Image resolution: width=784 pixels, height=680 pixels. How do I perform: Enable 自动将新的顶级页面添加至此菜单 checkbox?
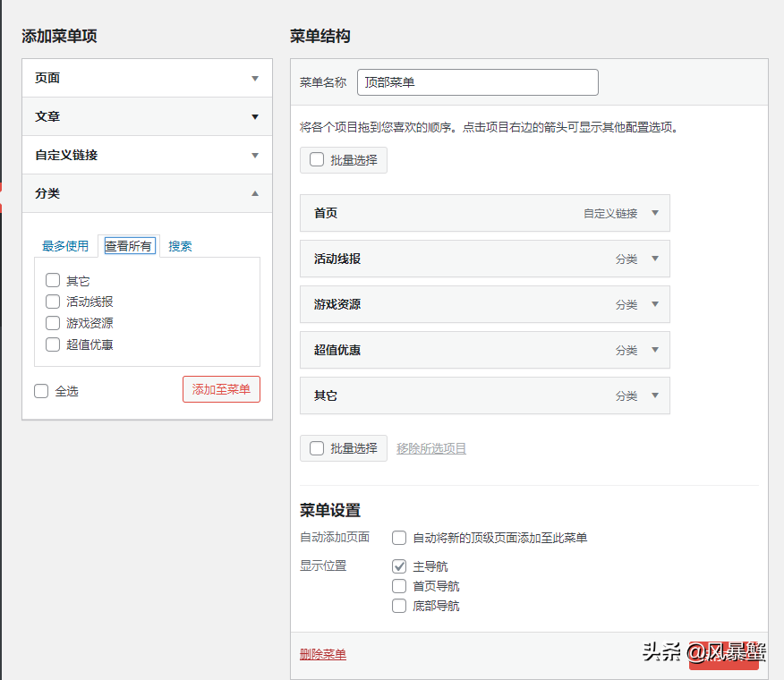point(399,538)
